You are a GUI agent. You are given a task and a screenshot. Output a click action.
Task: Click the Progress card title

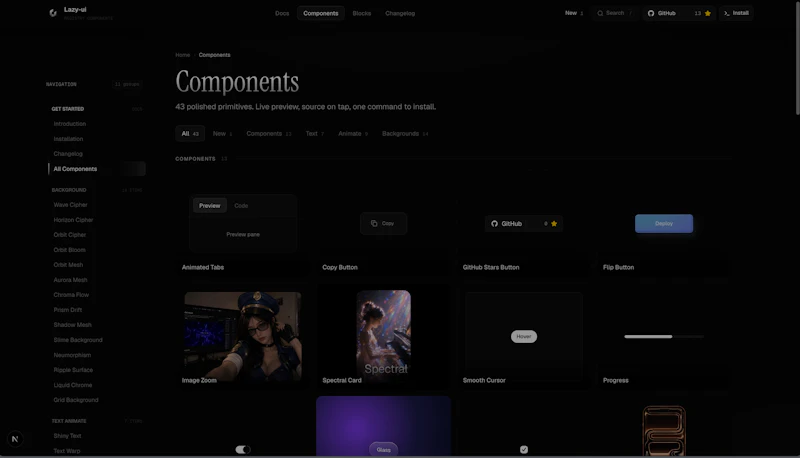point(616,380)
